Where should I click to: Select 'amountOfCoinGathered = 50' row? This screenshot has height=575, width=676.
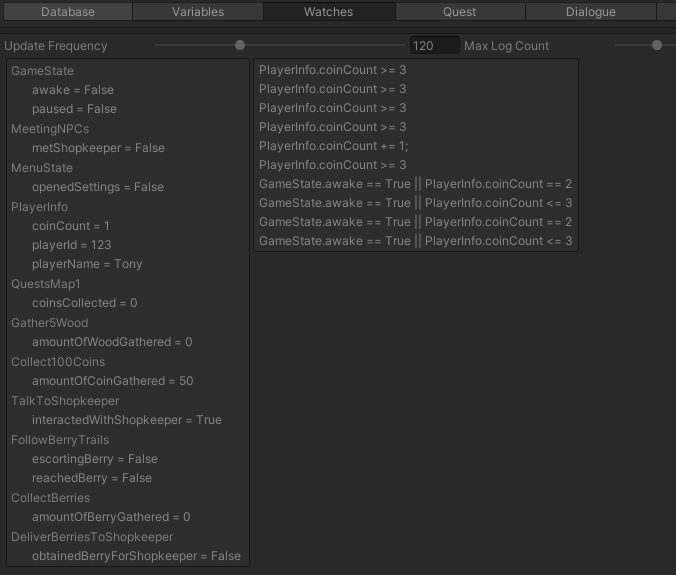click(113, 381)
